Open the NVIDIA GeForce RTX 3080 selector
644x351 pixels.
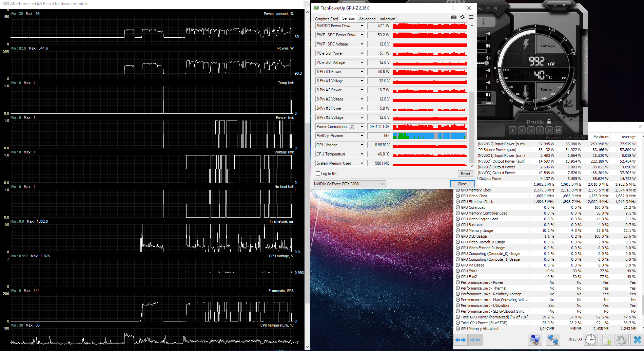[x=349, y=184]
